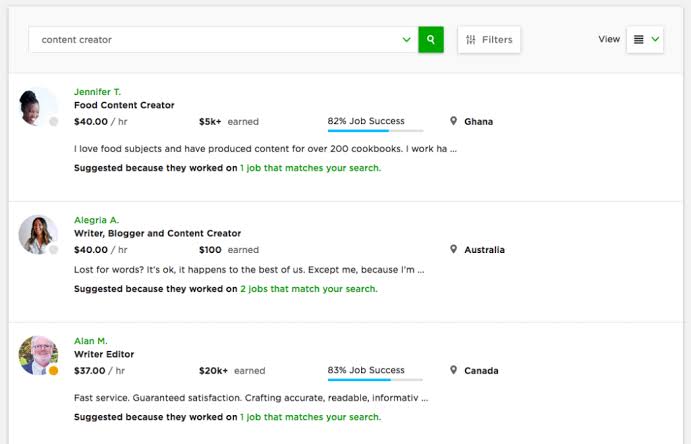Click Jennifer T.'s profile photo
The width and height of the screenshot is (691, 444).
[x=38, y=107]
